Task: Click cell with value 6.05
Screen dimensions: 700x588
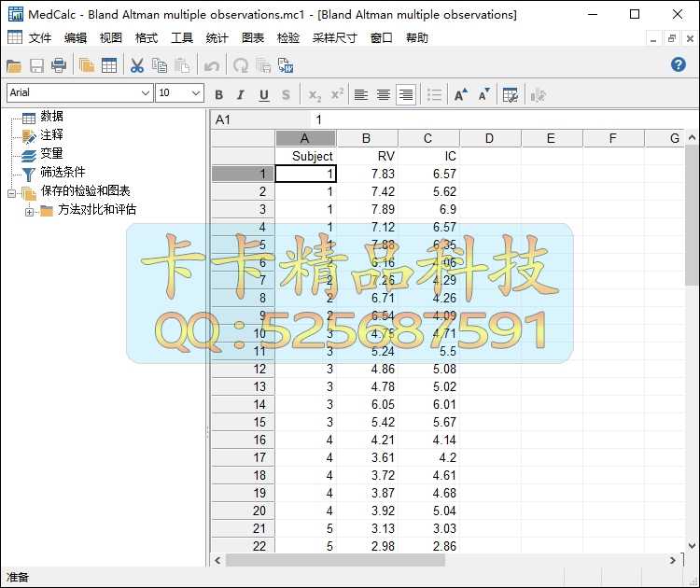Action: pyautogui.click(x=368, y=404)
